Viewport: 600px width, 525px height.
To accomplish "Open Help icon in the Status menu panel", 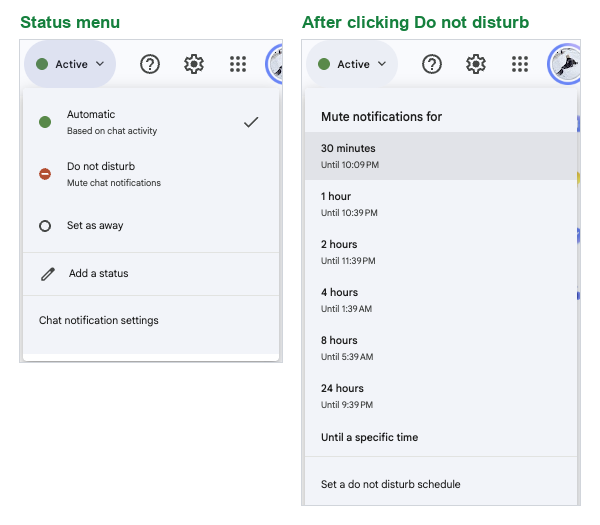I will (150, 64).
